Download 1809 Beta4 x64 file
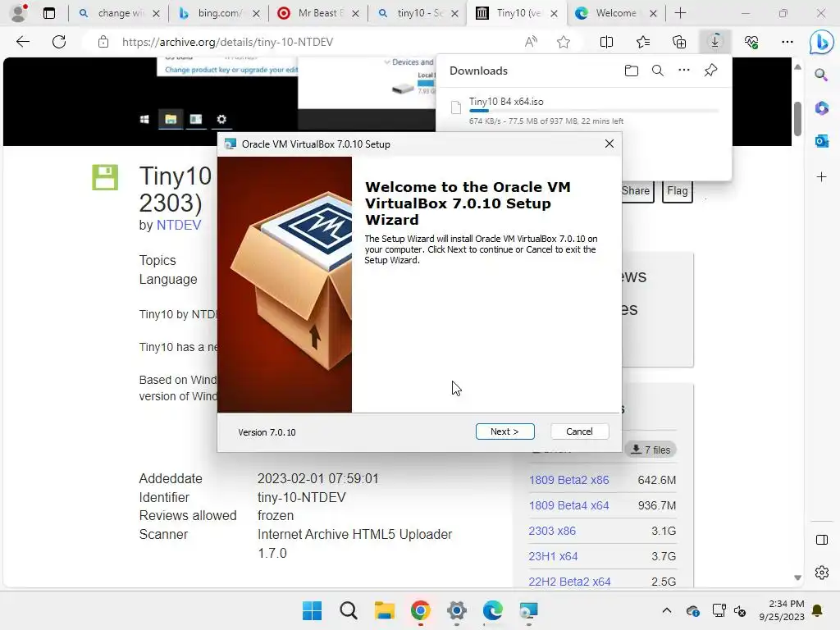Screen dimensions: 840x630 [568, 505]
